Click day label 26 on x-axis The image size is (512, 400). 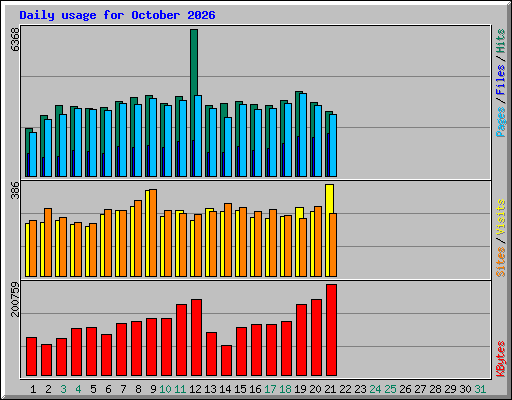405,389
